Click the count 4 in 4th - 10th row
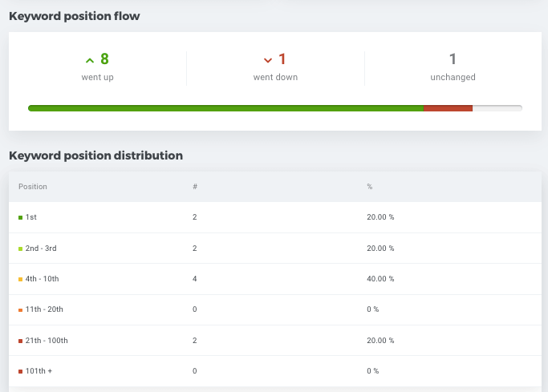 (x=195, y=278)
